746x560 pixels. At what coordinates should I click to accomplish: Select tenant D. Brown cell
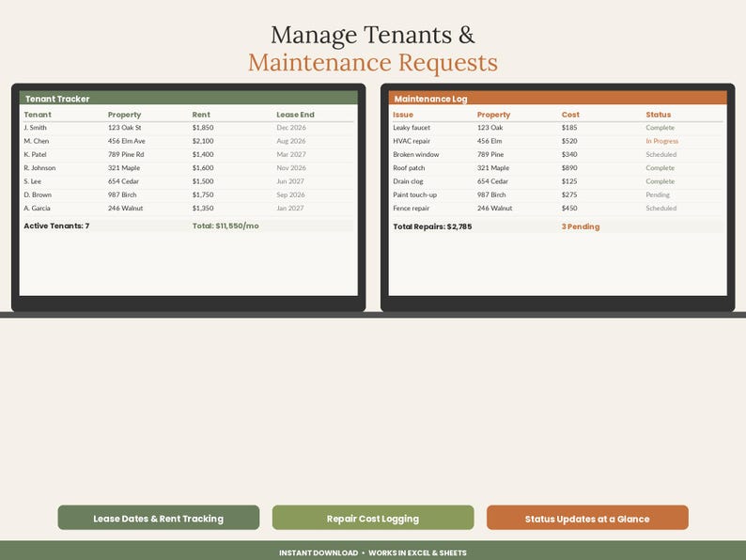(38, 194)
